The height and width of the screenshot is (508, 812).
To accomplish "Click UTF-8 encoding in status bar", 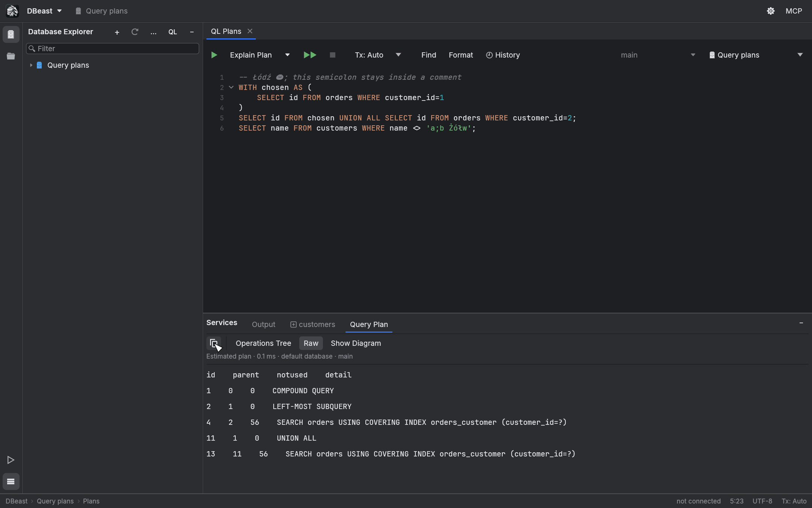I will [762, 501].
